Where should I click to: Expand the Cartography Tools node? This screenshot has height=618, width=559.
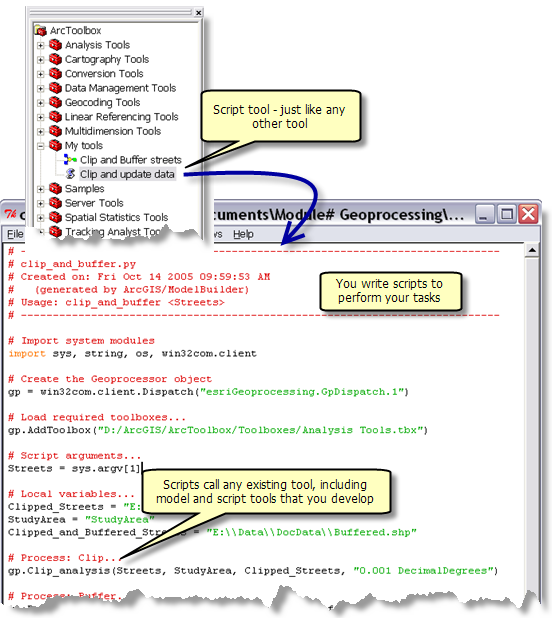coord(41,60)
